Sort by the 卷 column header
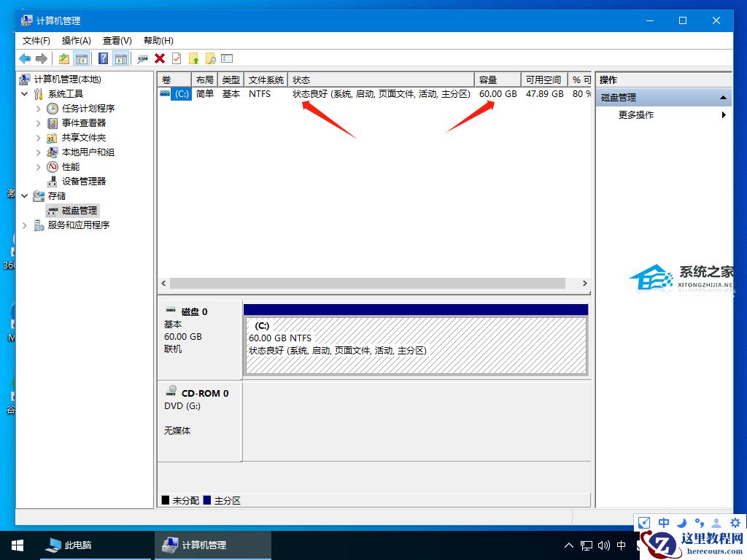The image size is (747, 560). tap(174, 79)
